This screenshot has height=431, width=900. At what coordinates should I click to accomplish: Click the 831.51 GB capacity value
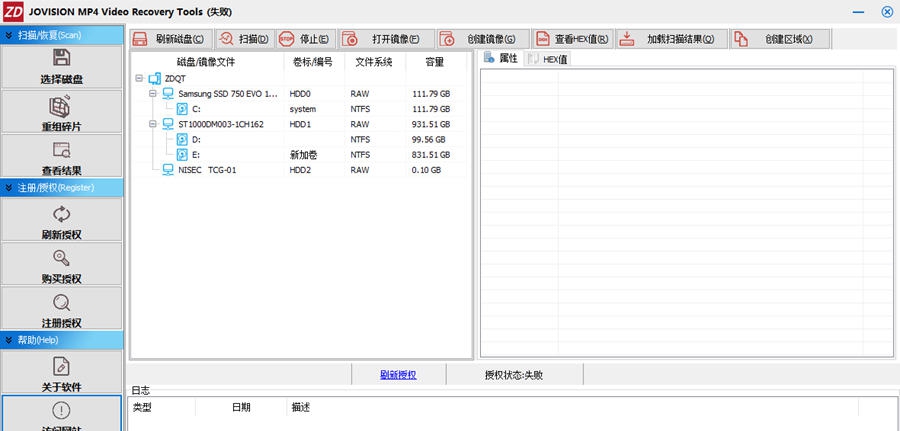coord(431,155)
